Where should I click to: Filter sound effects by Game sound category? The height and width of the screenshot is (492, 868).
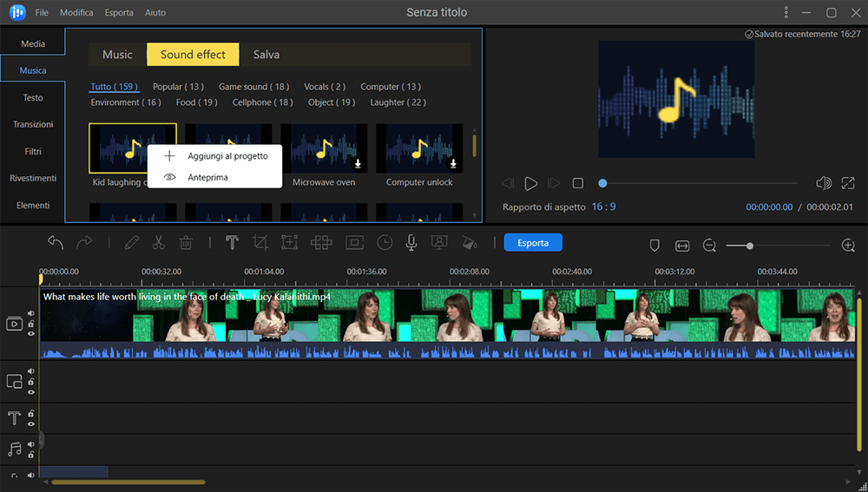253,87
